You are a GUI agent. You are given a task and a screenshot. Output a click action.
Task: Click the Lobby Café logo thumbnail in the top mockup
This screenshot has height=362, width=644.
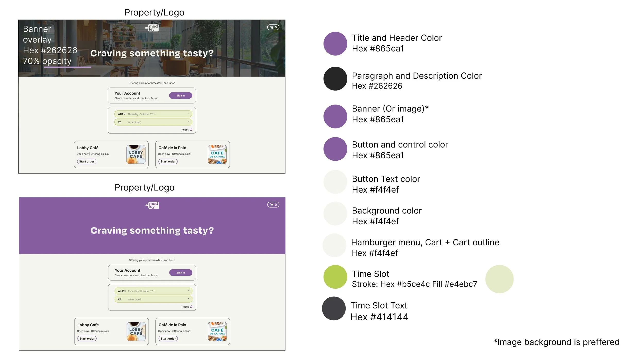(136, 154)
